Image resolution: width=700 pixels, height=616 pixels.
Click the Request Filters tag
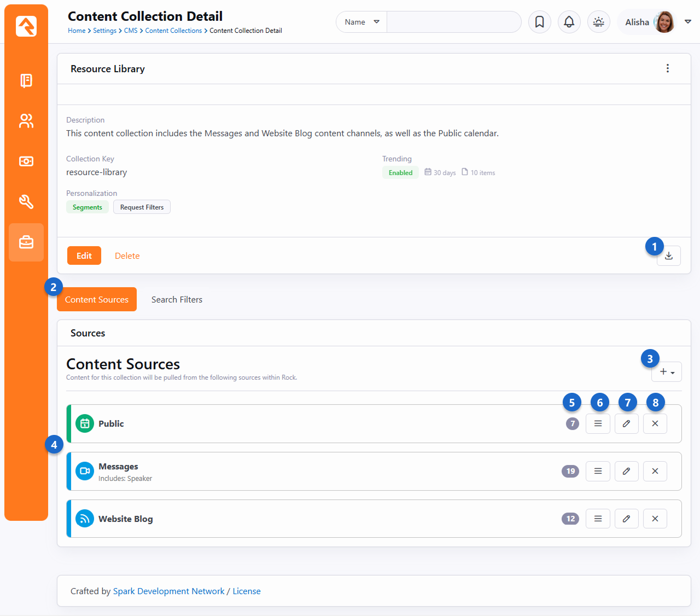tap(142, 207)
